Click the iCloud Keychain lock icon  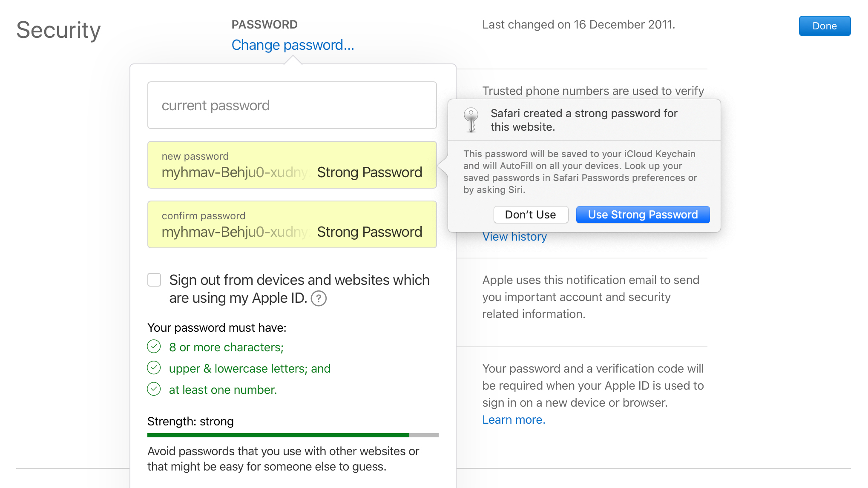(x=471, y=119)
